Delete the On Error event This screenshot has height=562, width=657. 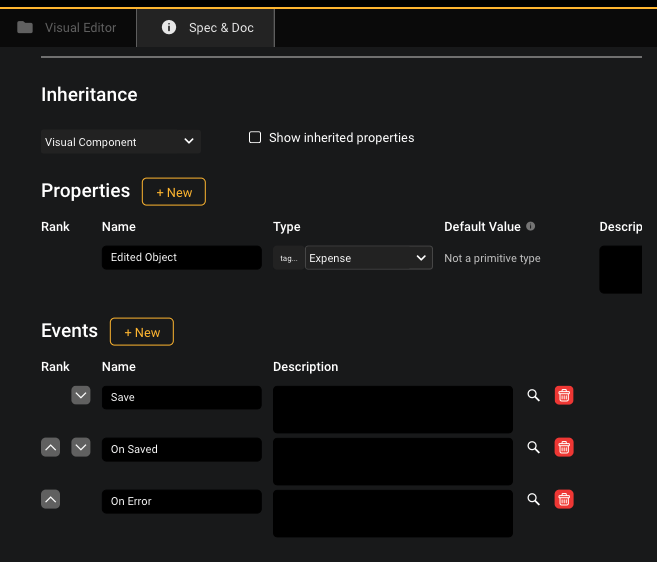click(x=564, y=499)
